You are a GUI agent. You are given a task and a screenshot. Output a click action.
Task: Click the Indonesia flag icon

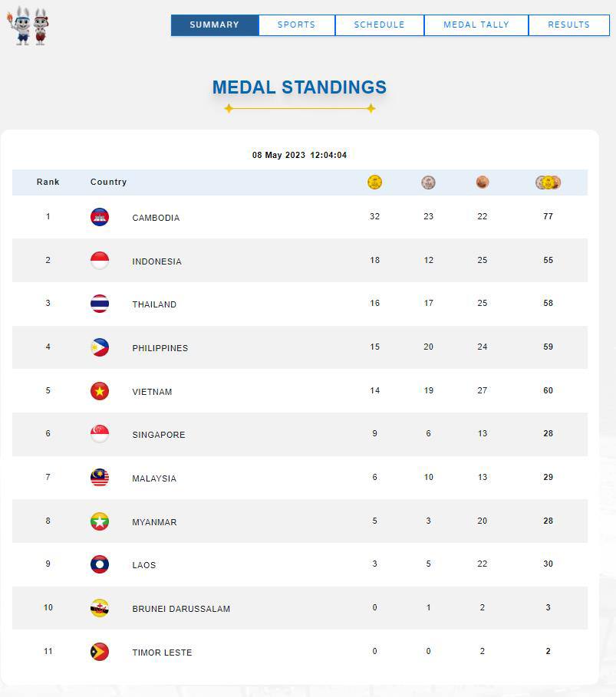[100, 261]
